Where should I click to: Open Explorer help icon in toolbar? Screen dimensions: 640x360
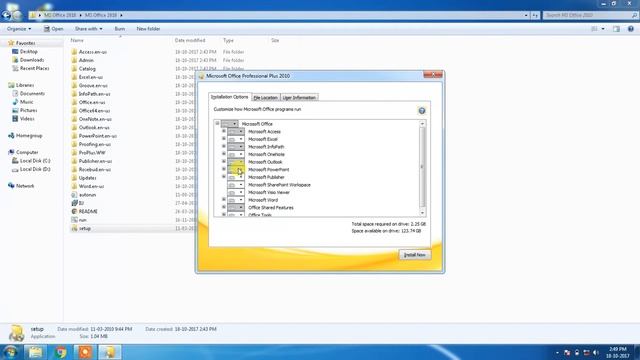pos(631,29)
